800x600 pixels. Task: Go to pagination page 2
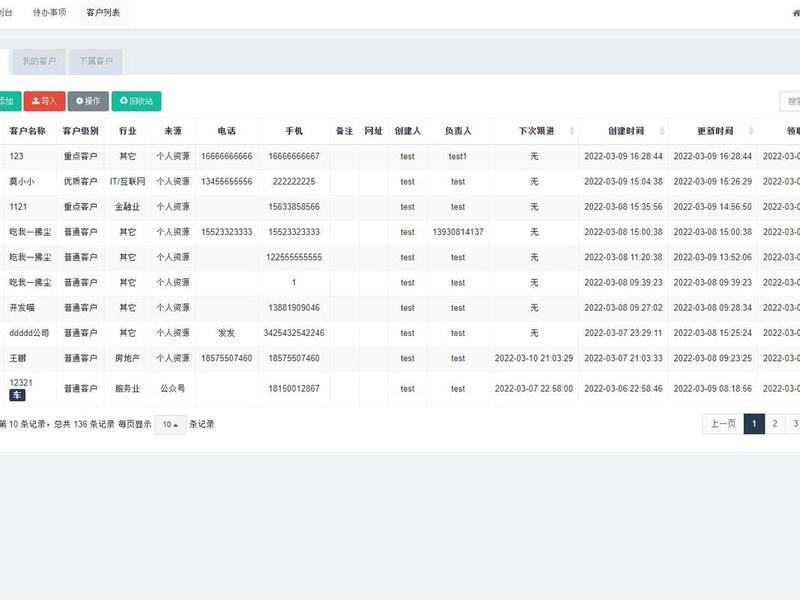(774, 424)
